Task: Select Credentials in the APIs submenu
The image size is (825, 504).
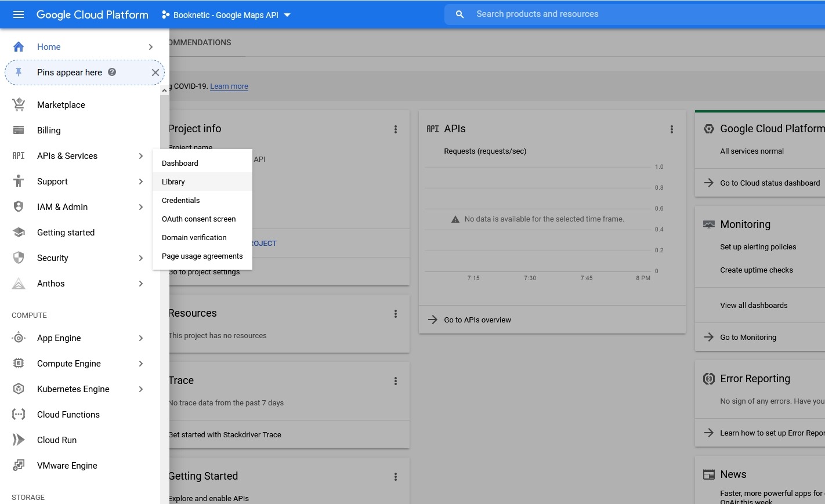Action: tap(202, 200)
